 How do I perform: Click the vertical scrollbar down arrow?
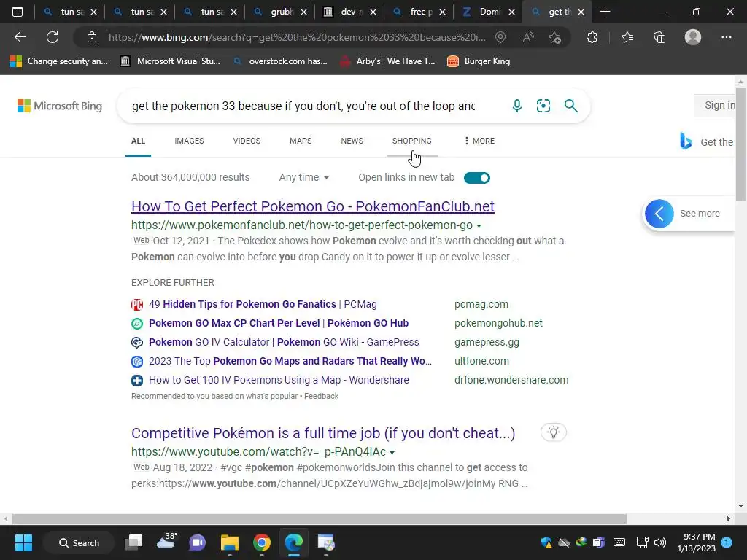(x=740, y=506)
